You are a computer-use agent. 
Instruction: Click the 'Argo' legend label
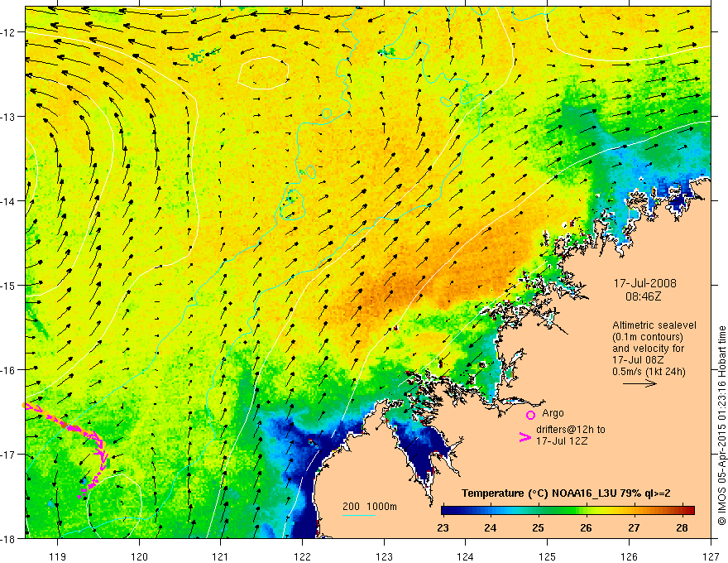[x=553, y=413]
